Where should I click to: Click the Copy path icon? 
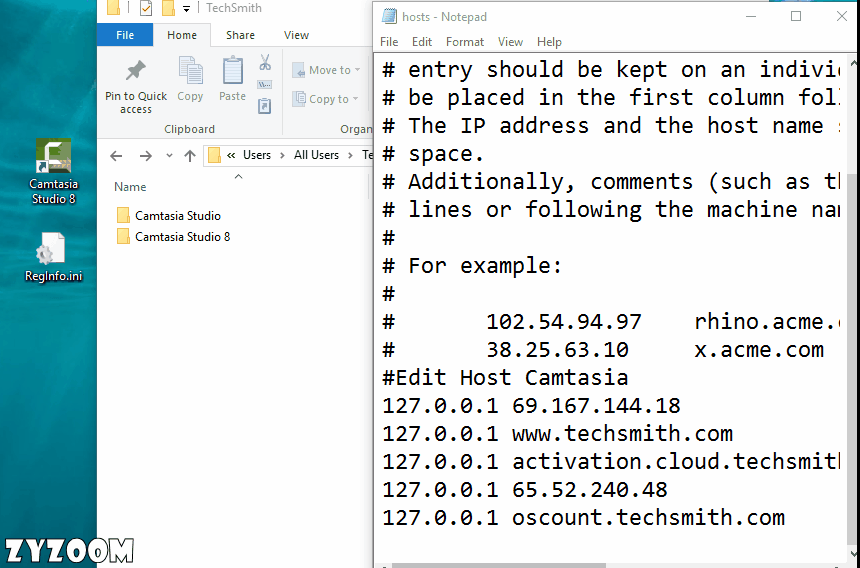264,84
